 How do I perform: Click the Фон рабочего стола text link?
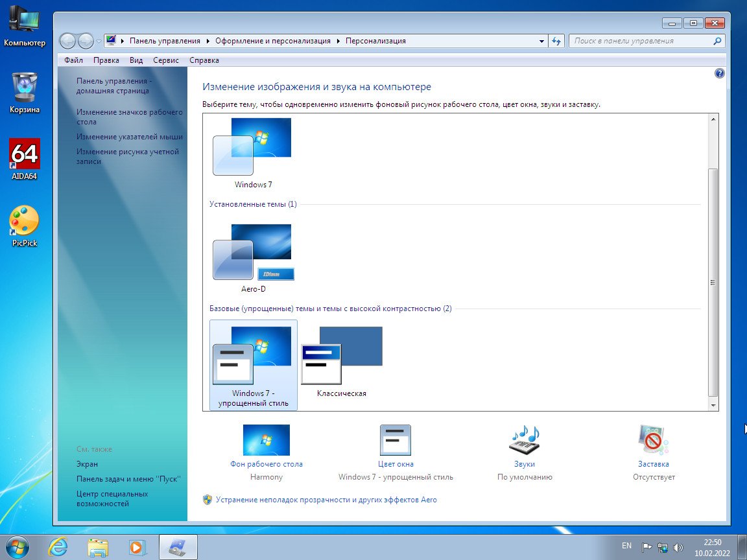pyautogui.click(x=267, y=464)
